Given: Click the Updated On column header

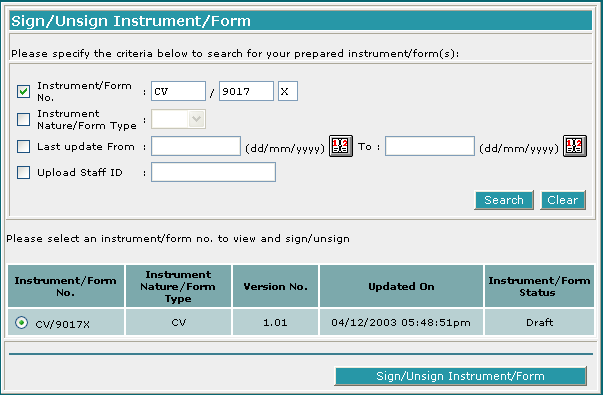Looking at the screenshot, I should [x=401, y=286].
